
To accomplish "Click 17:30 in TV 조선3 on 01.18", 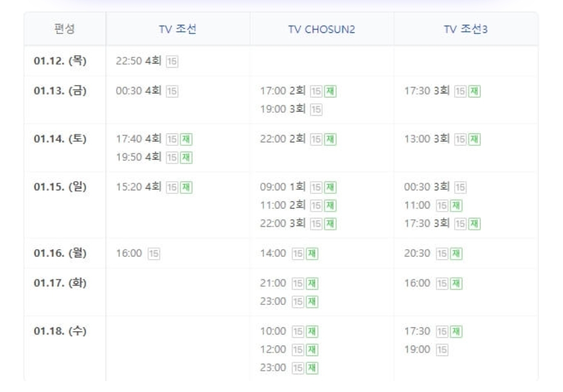I will click(x=417, y=332).
